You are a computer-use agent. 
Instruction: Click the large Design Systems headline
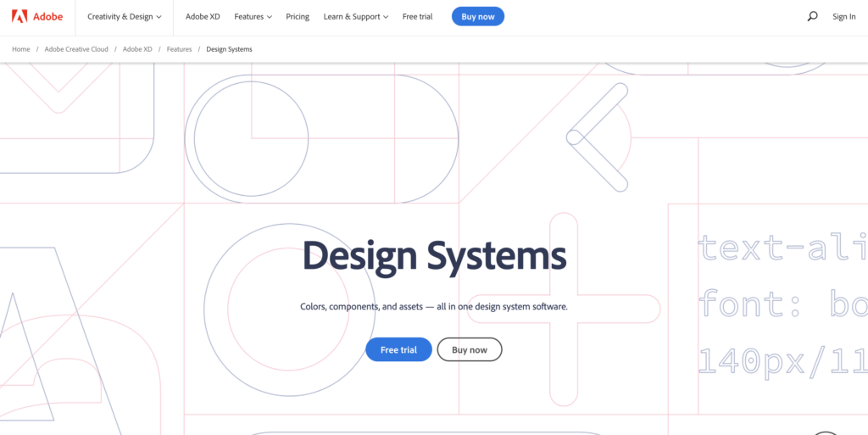click(434, 256)
